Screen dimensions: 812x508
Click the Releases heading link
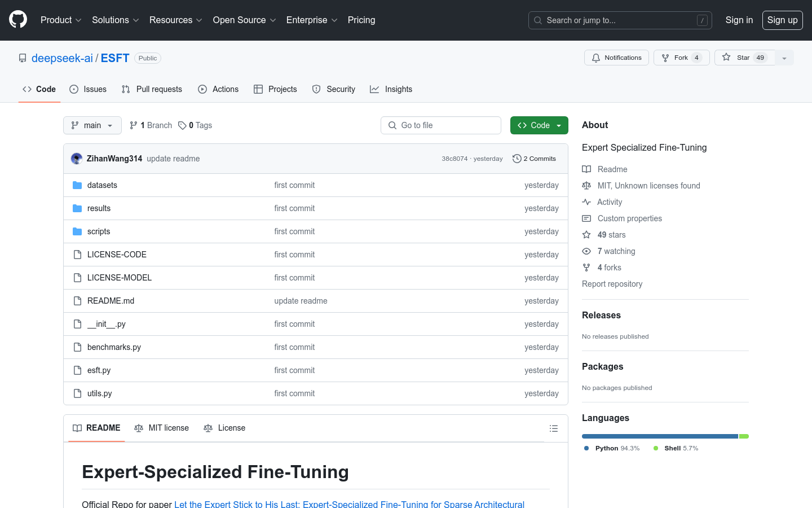601,315
